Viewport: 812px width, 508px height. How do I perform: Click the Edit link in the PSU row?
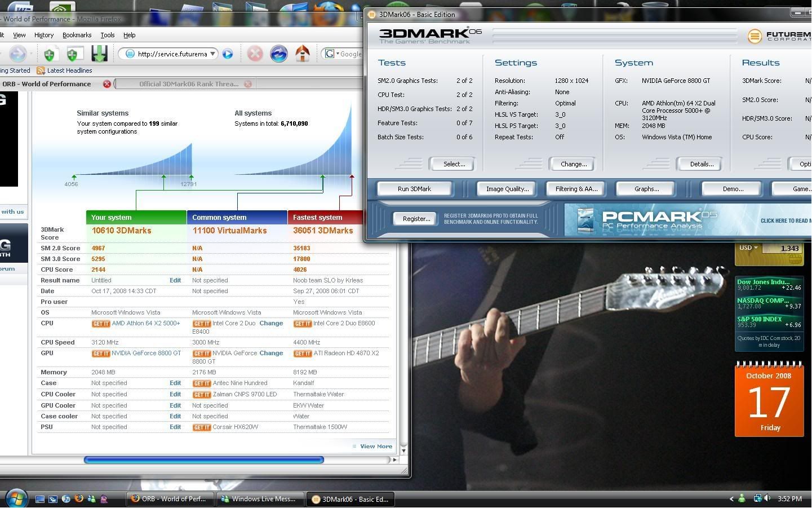tap(175, 427)
